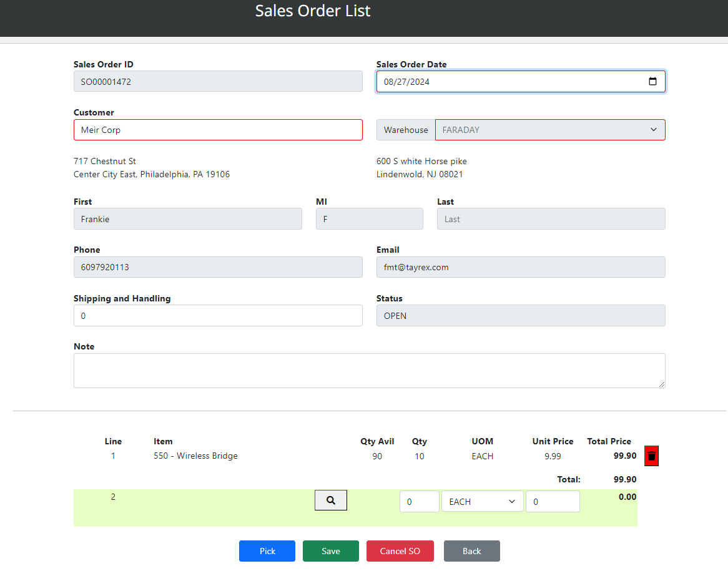Screen dimensions: 728x571
Task: Focus the line 2 Unit Price input
Action: pyautogui.click(x=553, y=501)
